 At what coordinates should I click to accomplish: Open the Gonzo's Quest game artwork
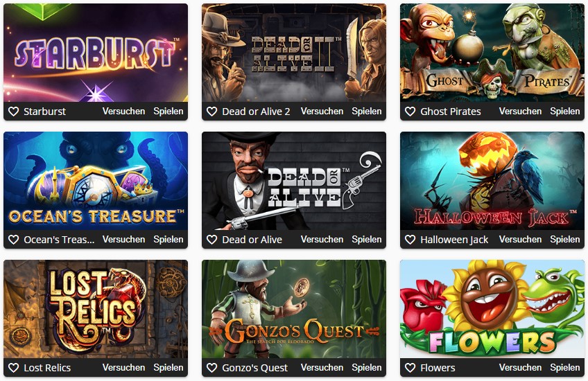293,309
